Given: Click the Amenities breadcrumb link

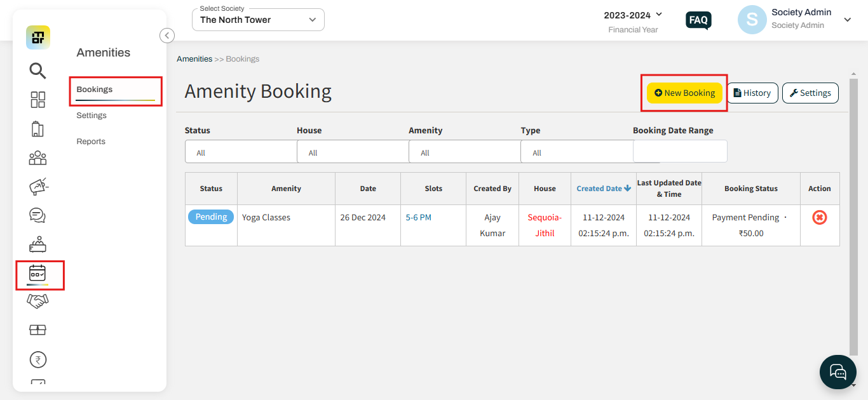Looking at the screenshot, I should pyautogui.click(x=194, y=59).
